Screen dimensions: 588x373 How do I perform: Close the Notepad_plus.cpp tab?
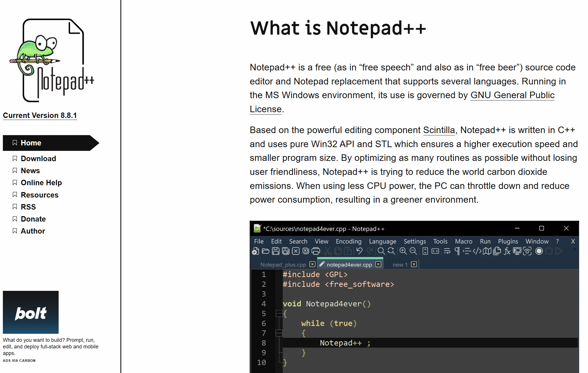click(313, 264)
